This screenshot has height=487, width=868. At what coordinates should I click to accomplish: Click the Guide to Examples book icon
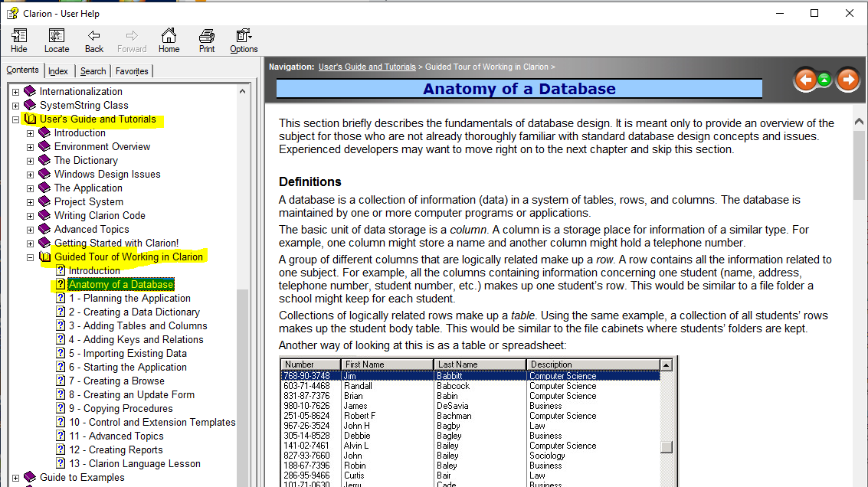click(x=31, y=477)
